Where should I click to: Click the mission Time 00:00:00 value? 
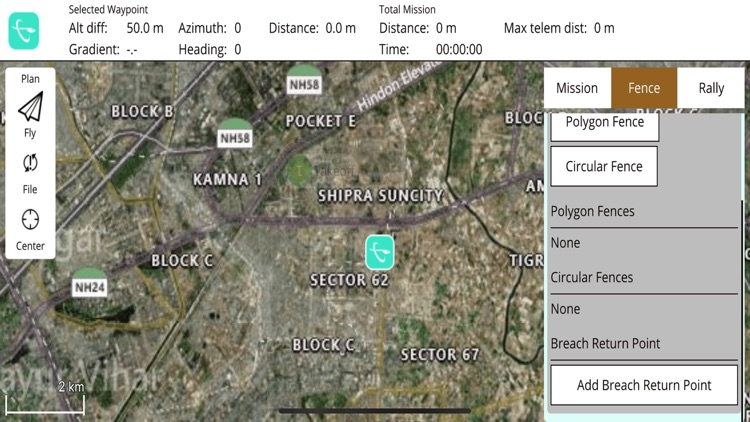tap(459, 49)
